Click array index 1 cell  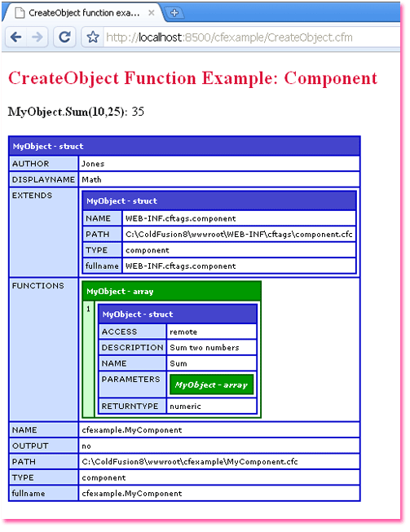pyautogui.click(x=89, y=359)
